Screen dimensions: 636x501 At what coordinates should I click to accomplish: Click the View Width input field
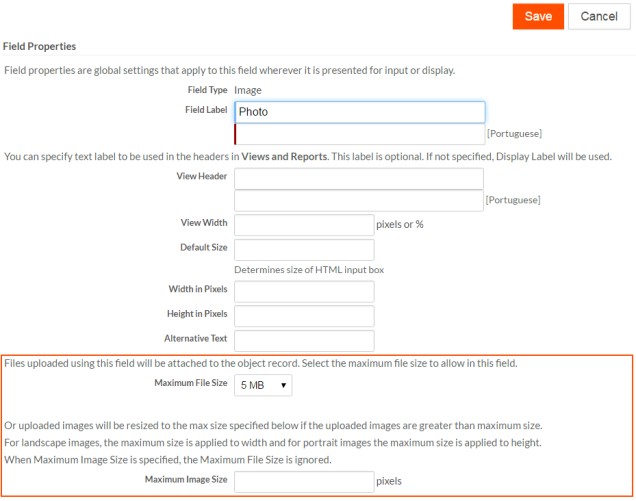tap(304, 225)
